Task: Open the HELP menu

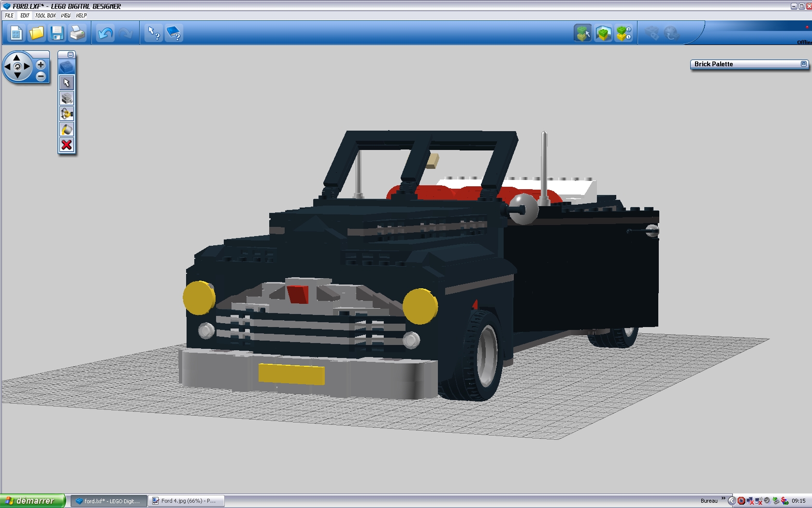Action: click(x=80, y=15)
